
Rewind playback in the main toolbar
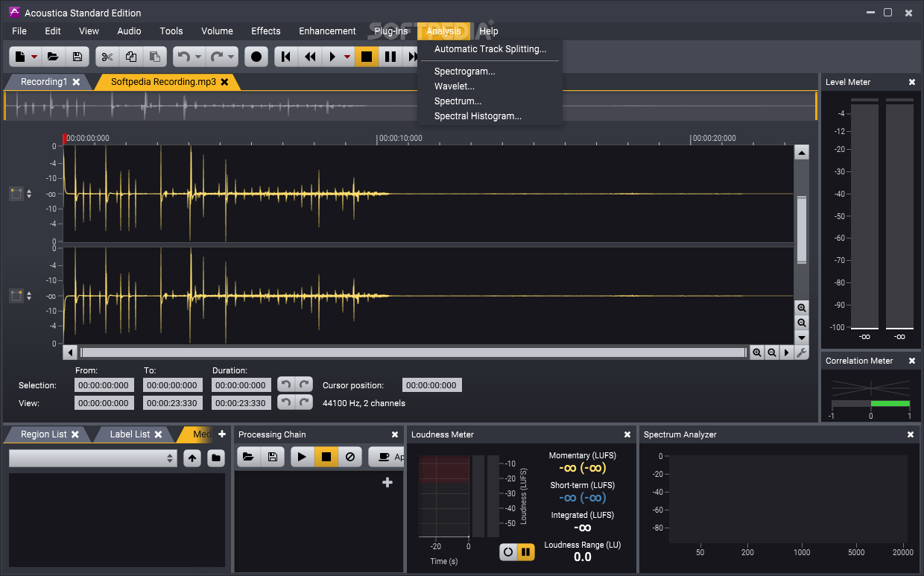(x=310, y=57)
